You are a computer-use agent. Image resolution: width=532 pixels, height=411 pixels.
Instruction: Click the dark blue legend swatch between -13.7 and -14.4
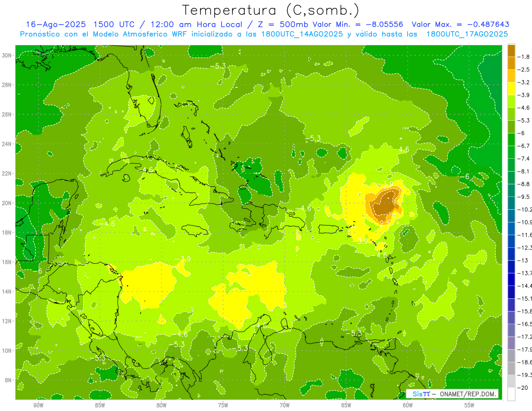[x=511, y=279]
